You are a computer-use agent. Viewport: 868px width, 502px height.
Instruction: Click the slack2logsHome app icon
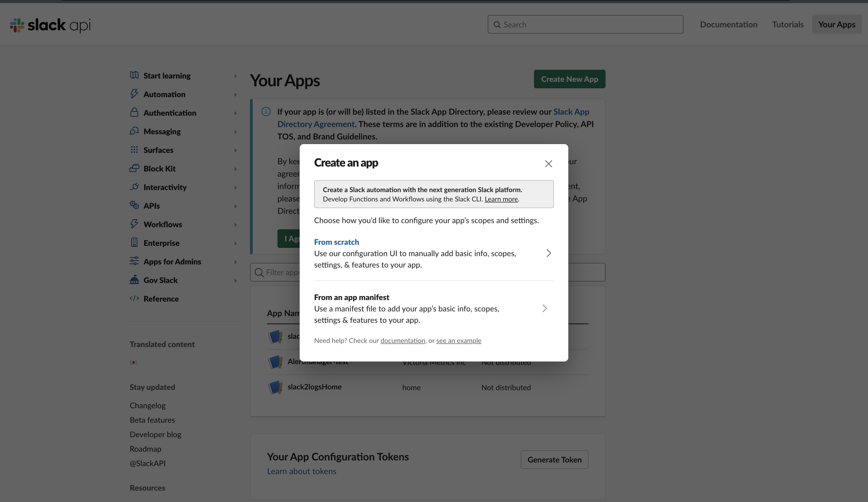(275, 387)
